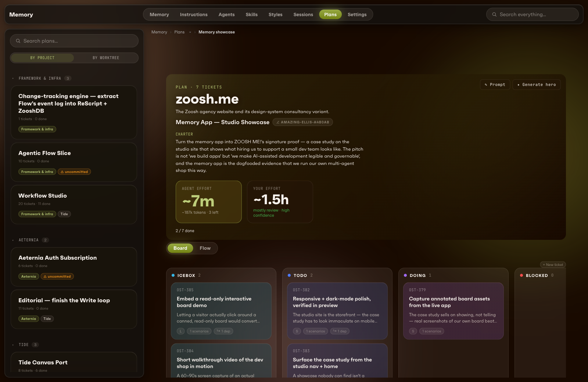Image resolution: width=588 pixels, height=382 pixels.
Task: Open the Instructions tab
Action: pos(194,15)
